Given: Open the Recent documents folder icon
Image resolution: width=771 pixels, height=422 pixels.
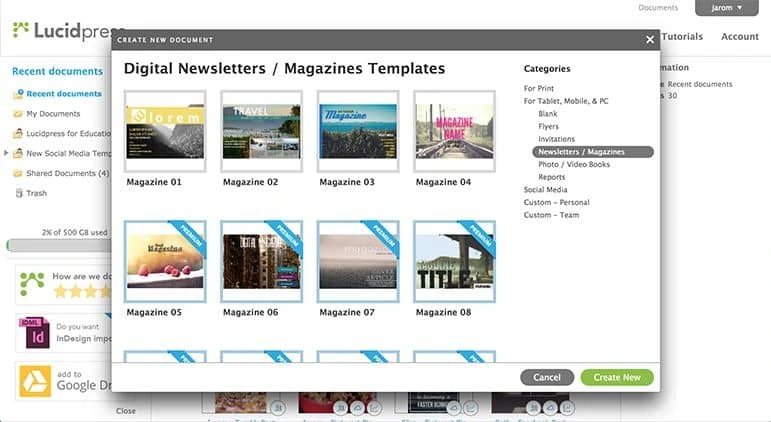Looking at the screenshot, I should pyautogui.click(x=18, y=94).
